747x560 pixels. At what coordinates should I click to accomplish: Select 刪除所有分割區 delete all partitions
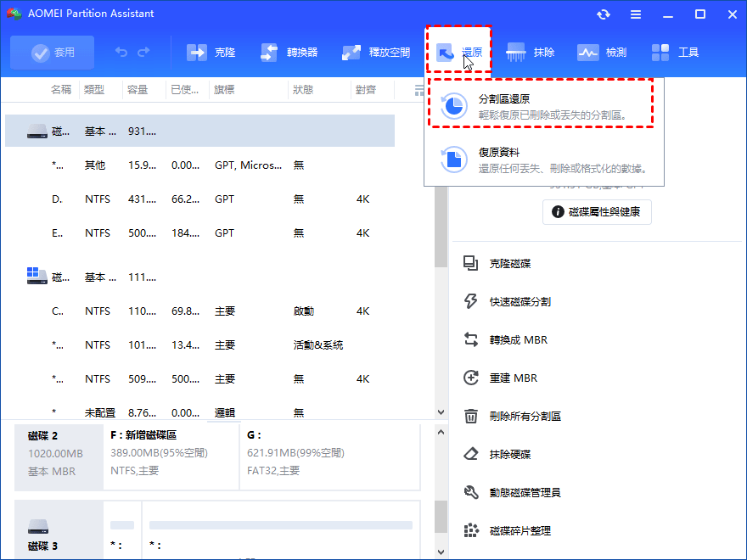point(512,417)
